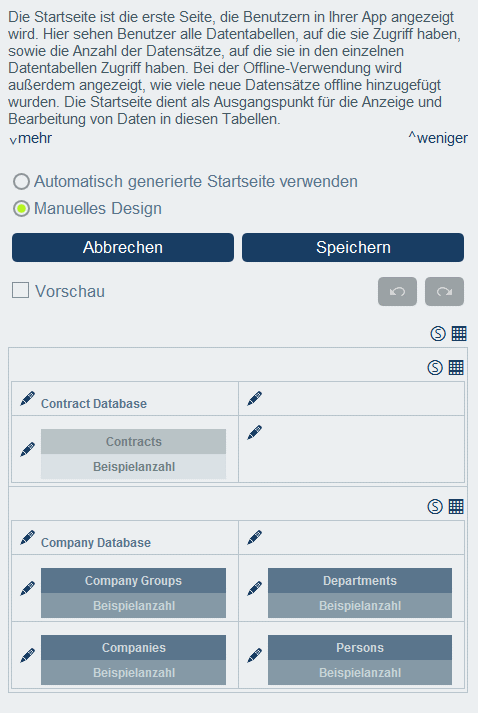Screen dimensions: 478x713
Task: Click the pencil icon beside Contract Database
Action: pyautogui.click(x=27, y=399)
